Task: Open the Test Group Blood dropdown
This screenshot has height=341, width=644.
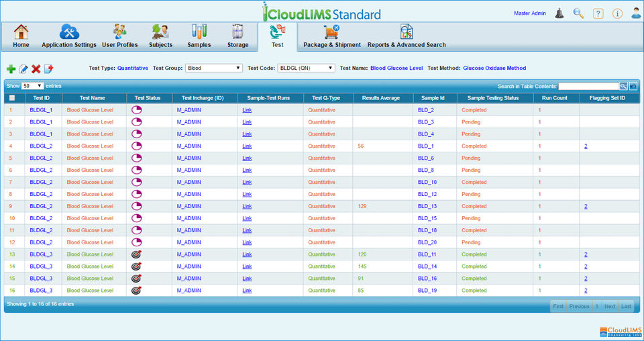Action: tap(213, 68)
